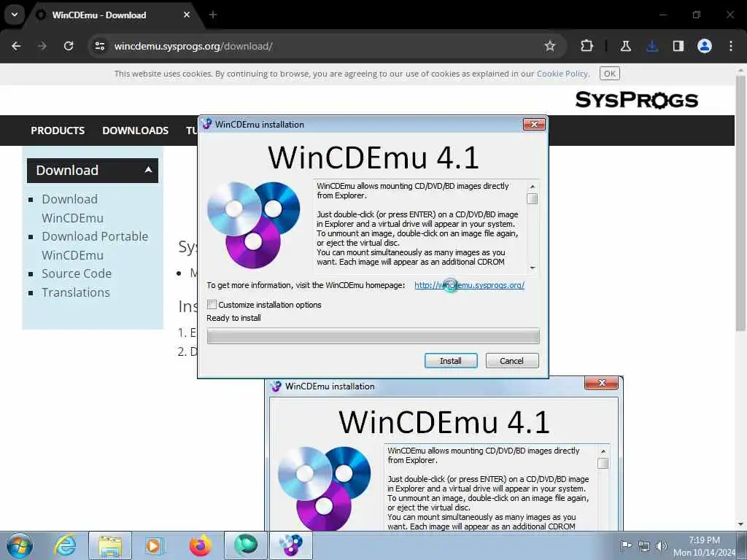Collapse the Download sidebar section arrow
Screen dimensions: 747x560
pyautogui.click(x=148, y=169)
